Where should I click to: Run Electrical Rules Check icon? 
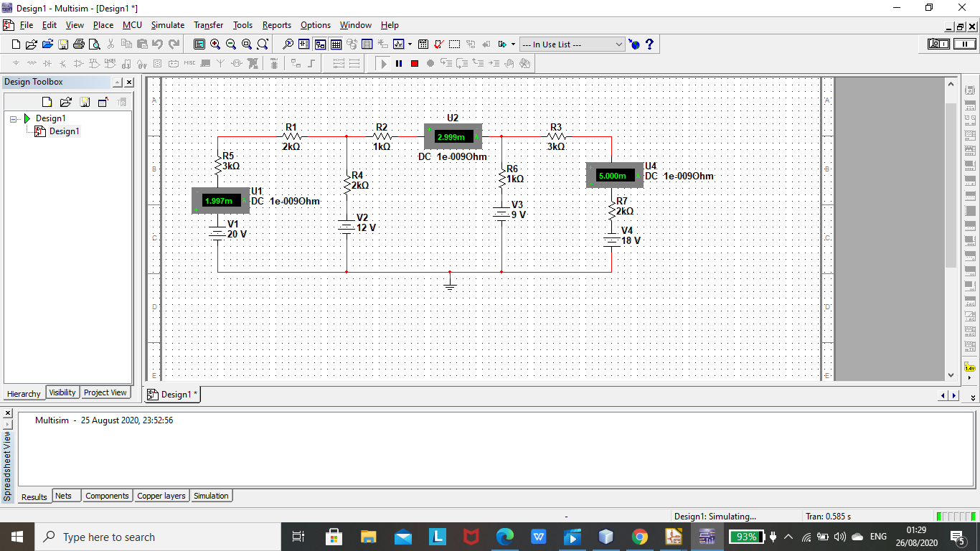click(x=438, y=44)
